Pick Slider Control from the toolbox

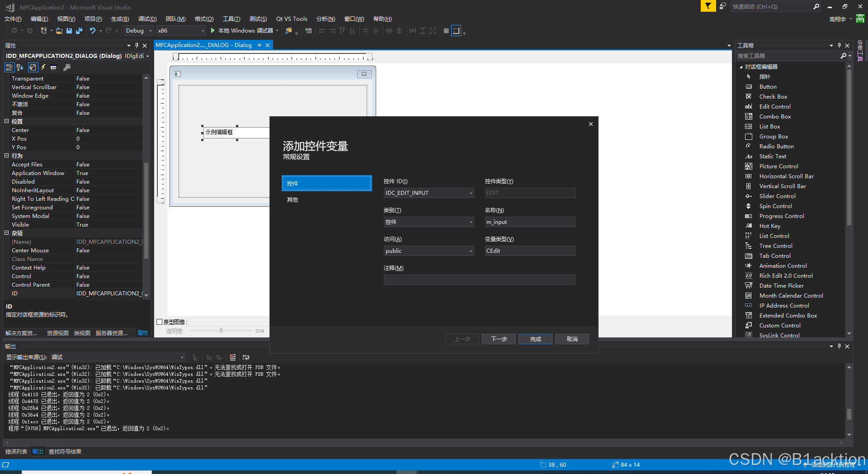pyautogui.click(x=777, y=196)
